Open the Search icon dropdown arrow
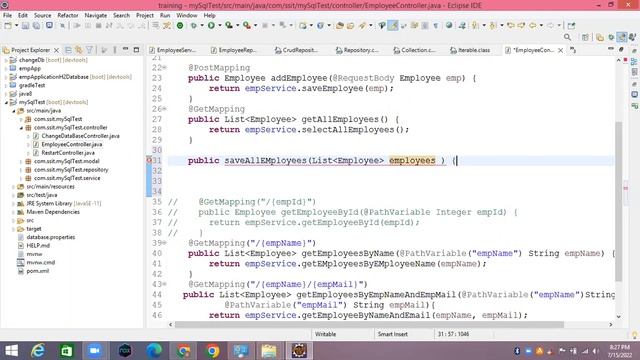640x360 pixels. click(x=371, y=25)
